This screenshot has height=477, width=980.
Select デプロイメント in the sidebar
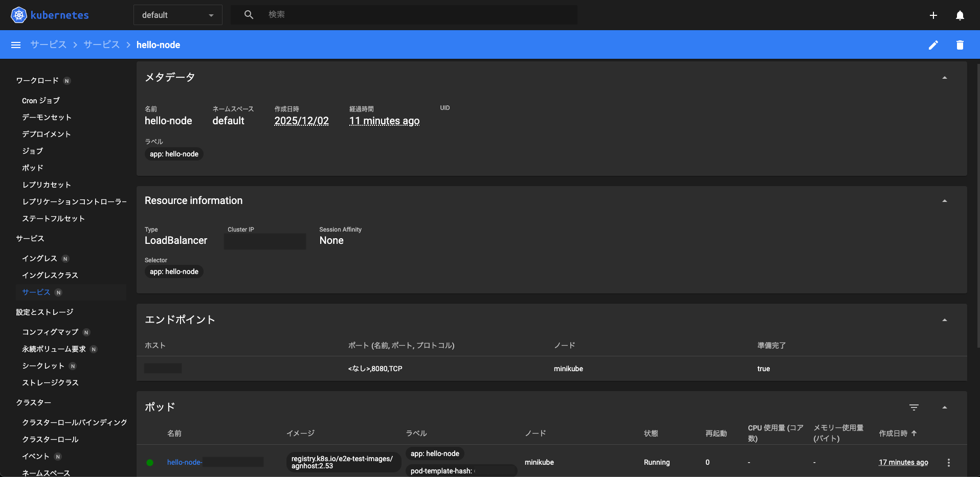pyautogui.click(x=47, y=134)
